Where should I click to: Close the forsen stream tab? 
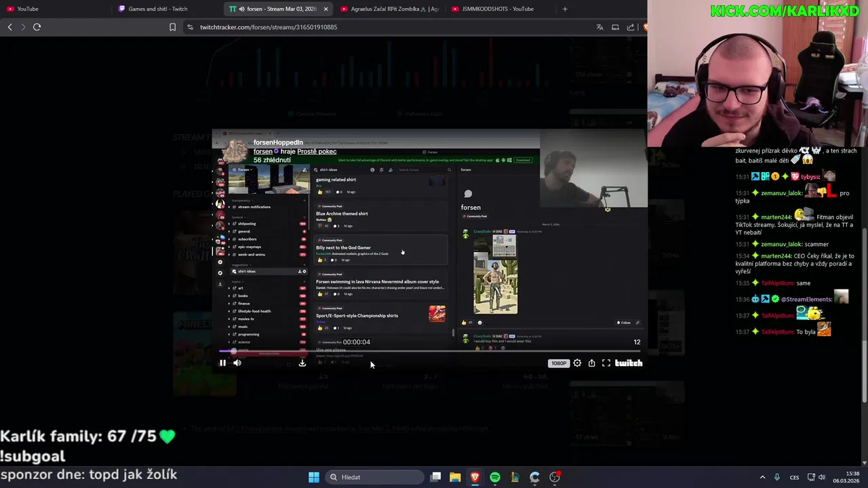(325, 9)
